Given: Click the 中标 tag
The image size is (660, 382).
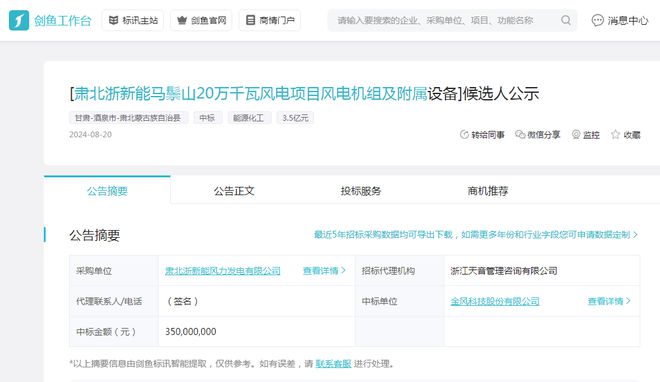Looking at the screenshot, I should click(x=207, y=118).
